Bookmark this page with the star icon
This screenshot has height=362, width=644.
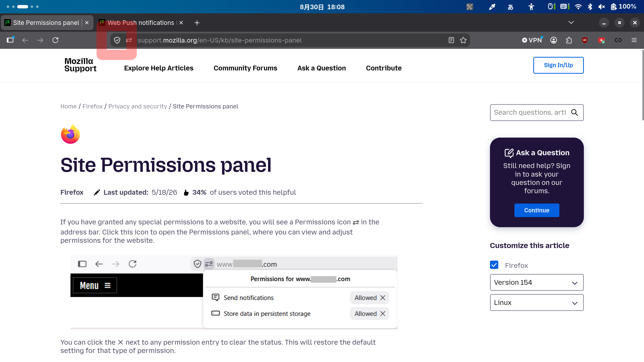pyautogui.click(x=463, y=40)
